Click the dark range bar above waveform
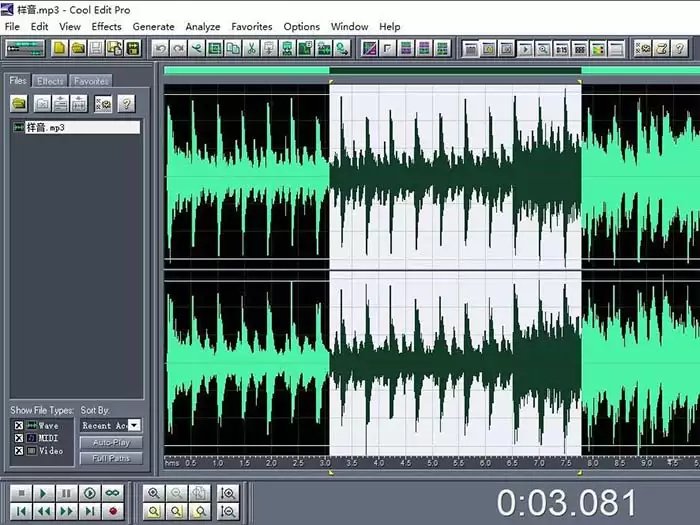 click(455, 71)
